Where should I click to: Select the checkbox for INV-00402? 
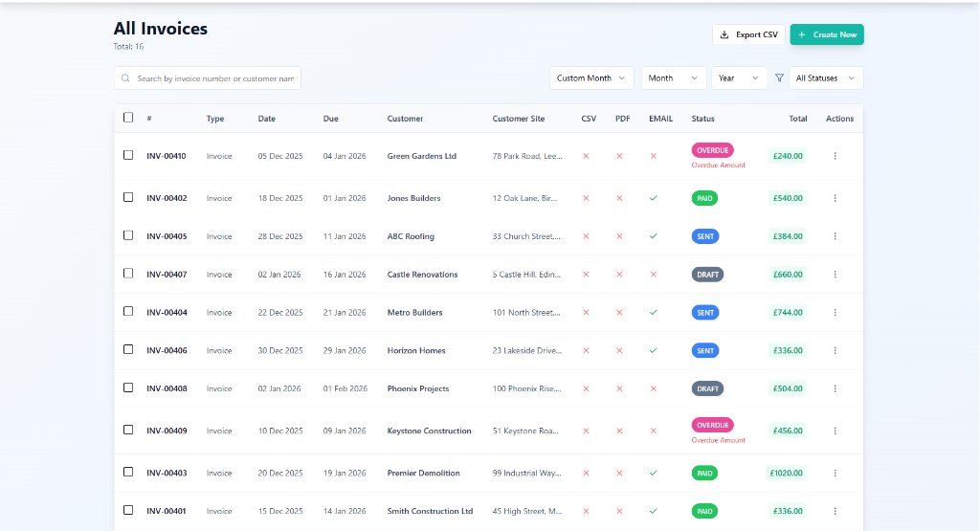pyautogui.click(x=128, y=197)
